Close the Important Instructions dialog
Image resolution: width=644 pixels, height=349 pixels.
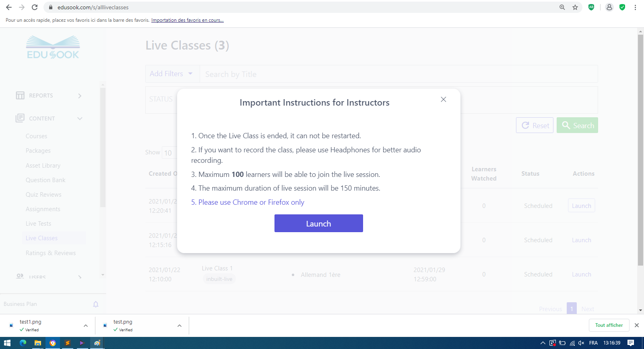coord(443,100)
